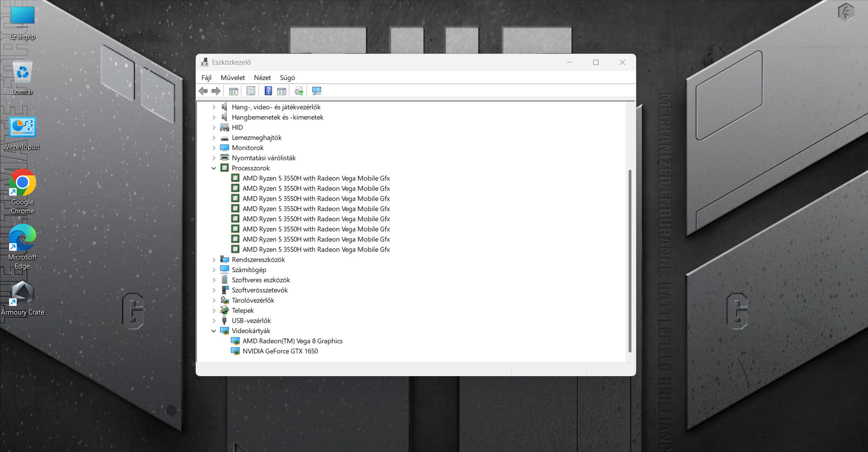Select the Hang-, video- és játékvezérlők label

[x=276, y=107]
